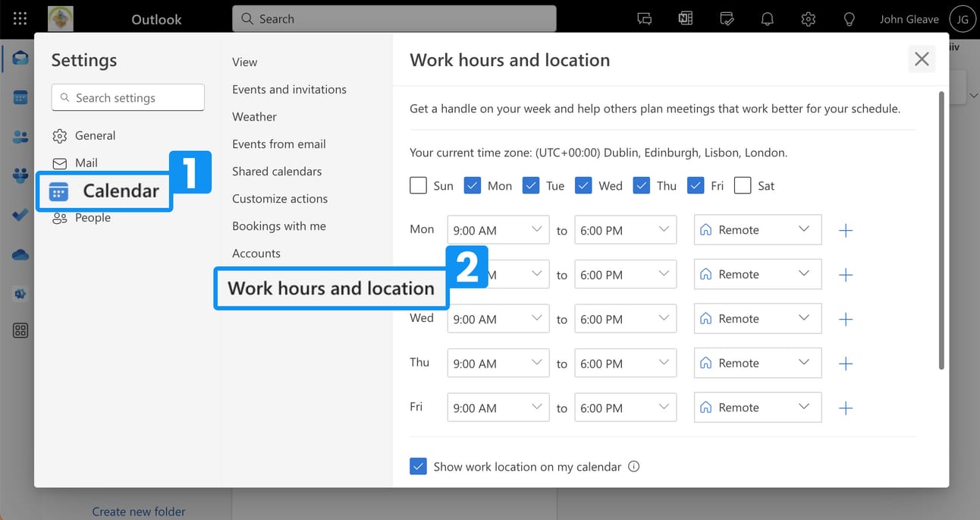This screenshot has height=520, width=980.
Task: Open the settings gear in Outlook header
Action: tap(809, 19)
